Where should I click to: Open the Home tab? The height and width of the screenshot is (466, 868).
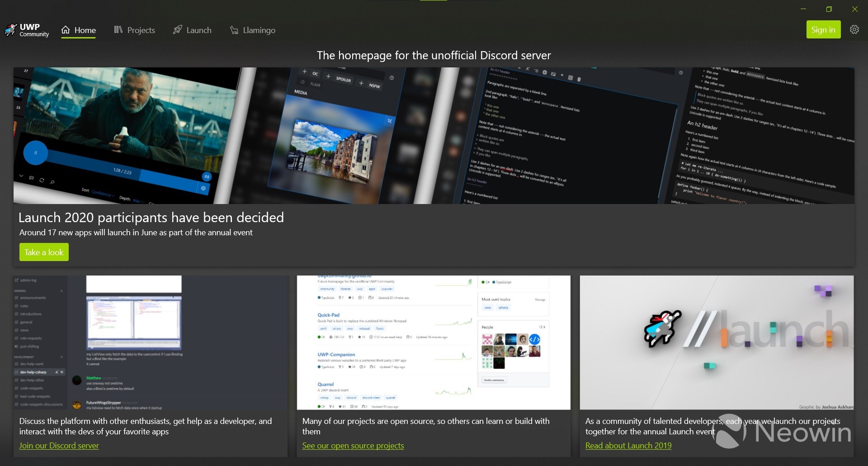(78, 30)
